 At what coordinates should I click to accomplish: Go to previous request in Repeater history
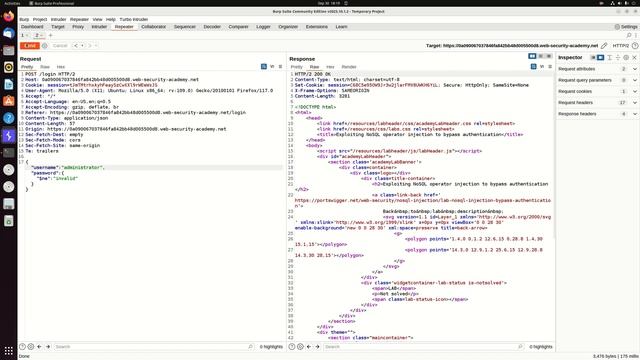[76, 46]
